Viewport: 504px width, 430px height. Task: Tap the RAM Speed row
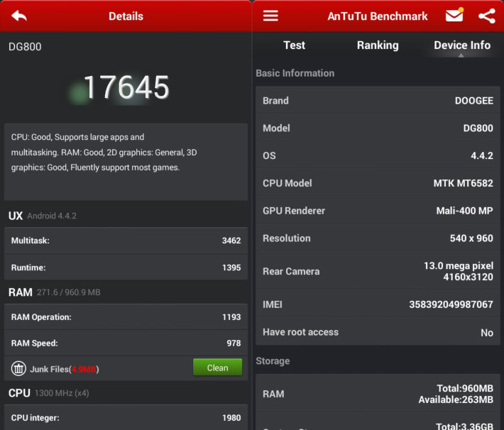pos(126,343)
